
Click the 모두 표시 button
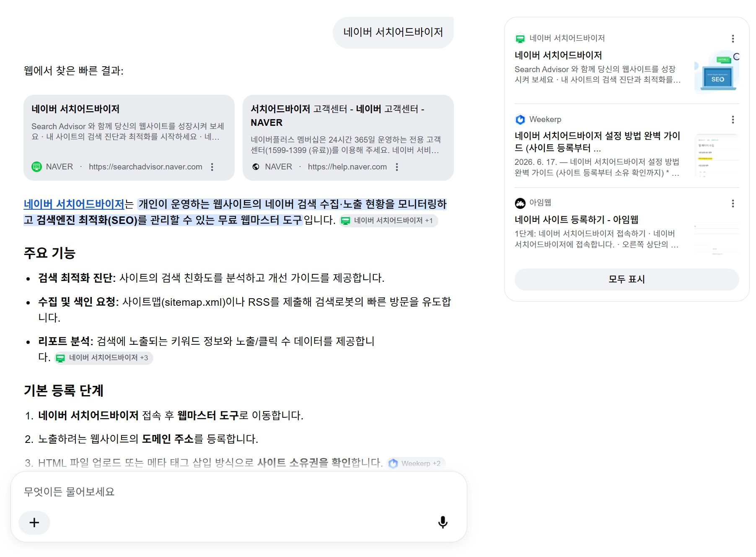pos(627,279)
